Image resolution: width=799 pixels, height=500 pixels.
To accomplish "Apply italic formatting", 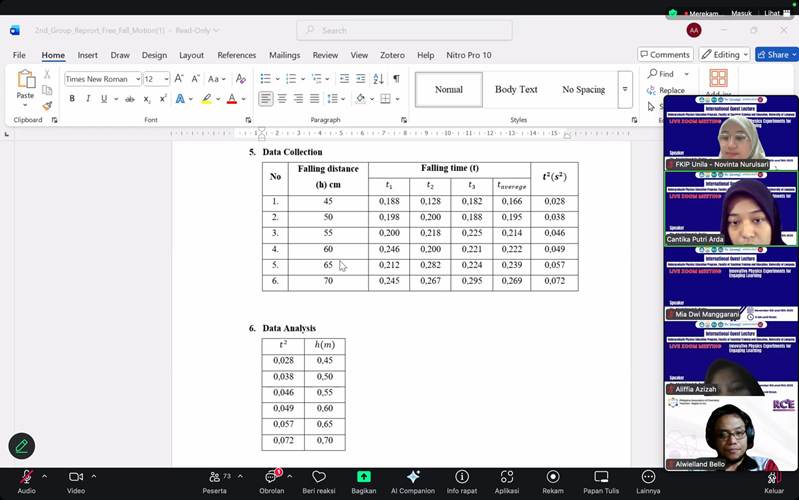I will 88,99.
